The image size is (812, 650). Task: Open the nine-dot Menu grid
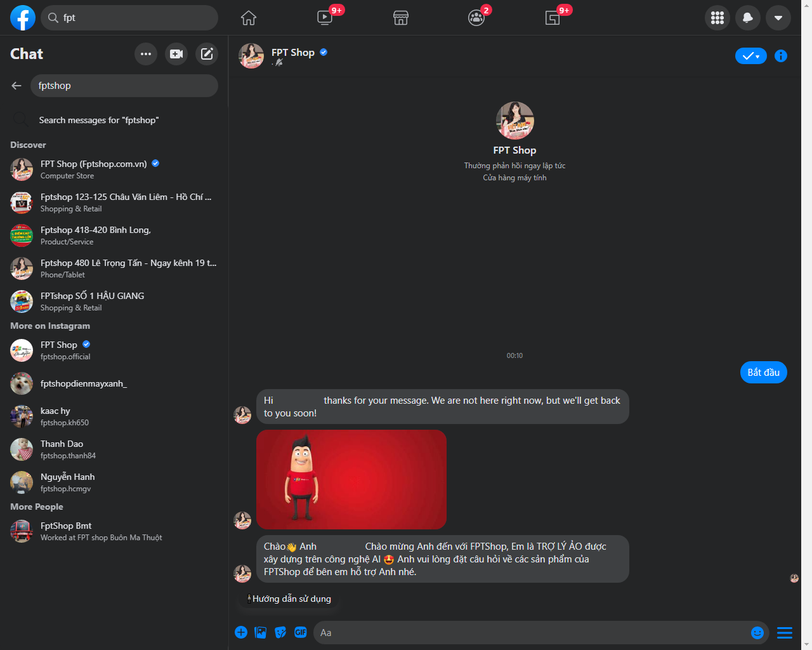pyautogui.click(x=717, y=18)
